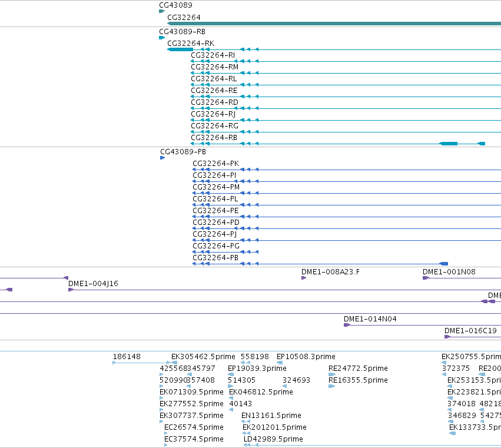
Task: Choose the CG32264-PB protein label
Action: 215,258
